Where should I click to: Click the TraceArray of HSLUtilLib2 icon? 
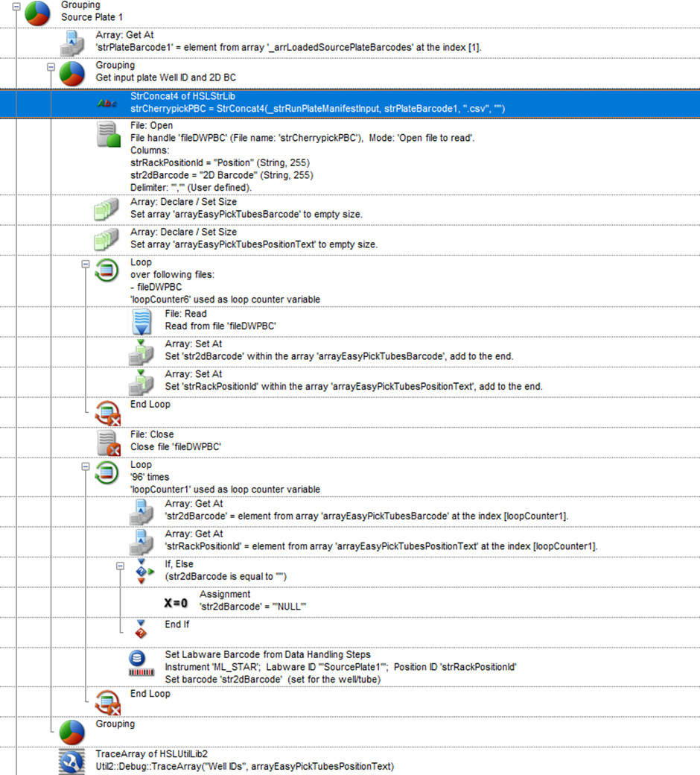point(72,762)
